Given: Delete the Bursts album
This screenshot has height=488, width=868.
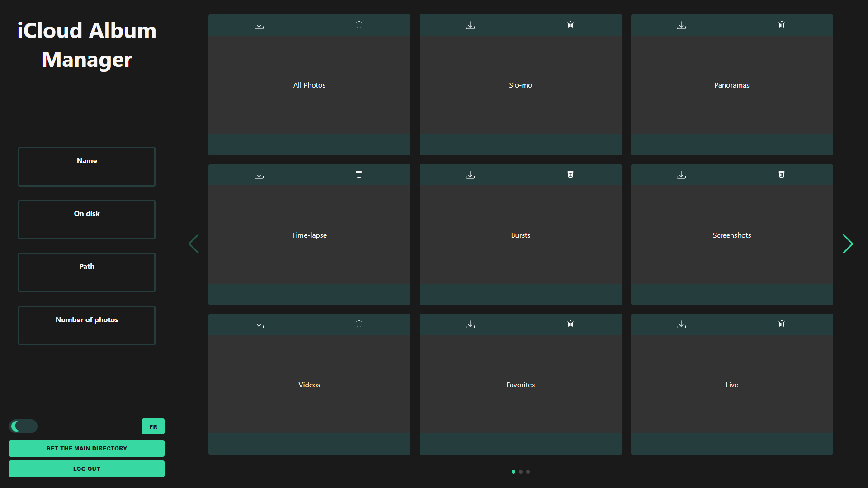Looking at the screenshot, I should (571, 174).
